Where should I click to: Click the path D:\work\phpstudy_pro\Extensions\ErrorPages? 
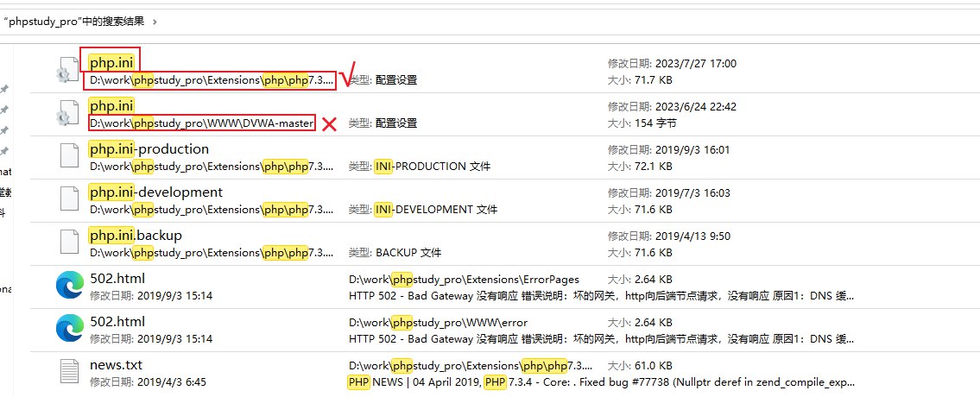pos(464,280)
